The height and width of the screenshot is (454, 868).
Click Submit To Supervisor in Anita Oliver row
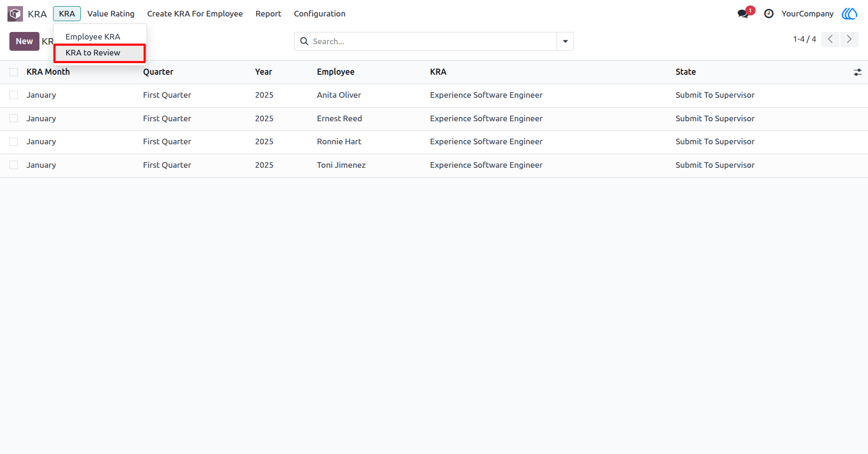tap(715, 95)
